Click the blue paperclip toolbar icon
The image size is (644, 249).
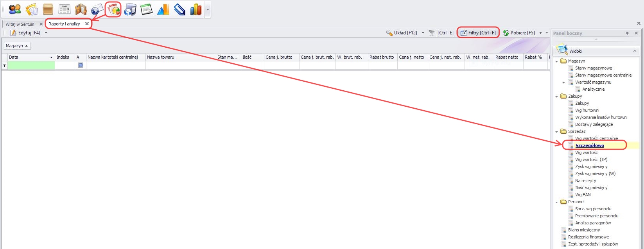click(179, 9)
